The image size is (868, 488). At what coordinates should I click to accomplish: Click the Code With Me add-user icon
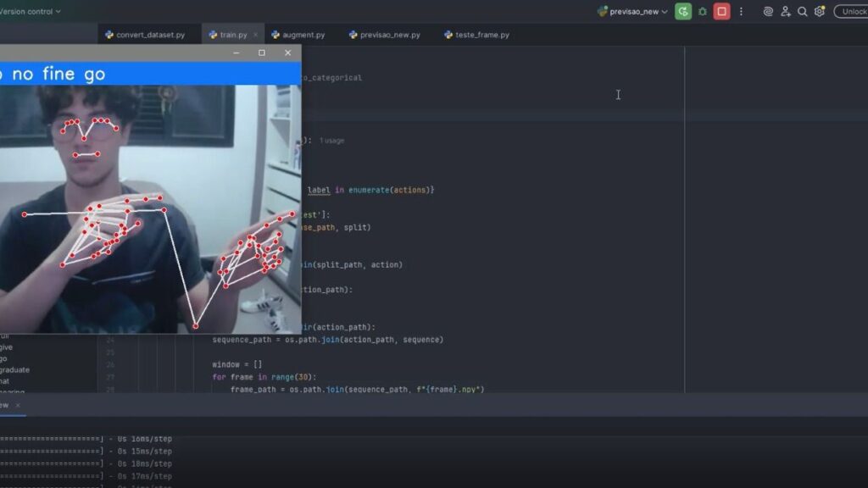click(x=786, y=12)
